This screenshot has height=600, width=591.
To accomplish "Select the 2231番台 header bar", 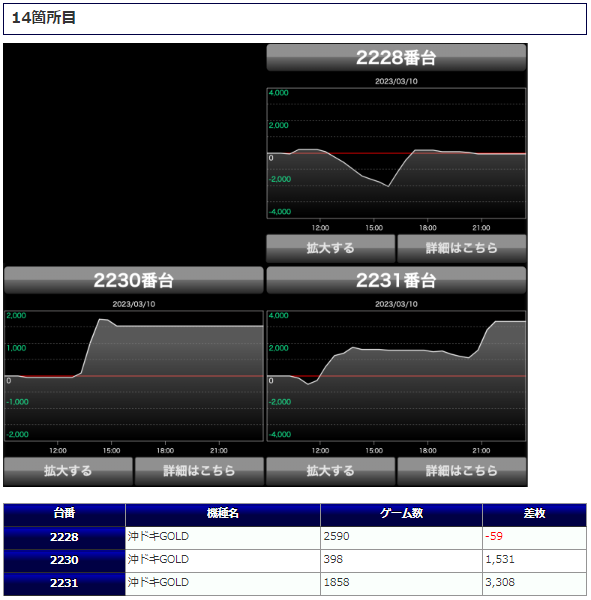I will click(x=396, y=280).
